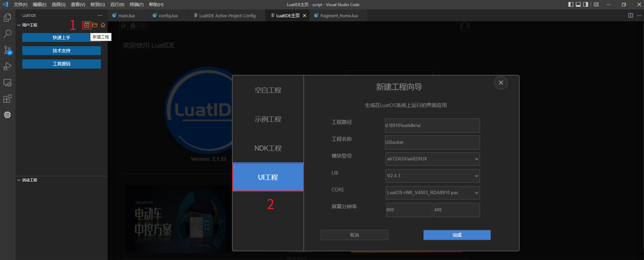The height and width of the screenshot is (260, 644).
Task: Click 取消 to cancel wizard
Action: tap(354, 235)
